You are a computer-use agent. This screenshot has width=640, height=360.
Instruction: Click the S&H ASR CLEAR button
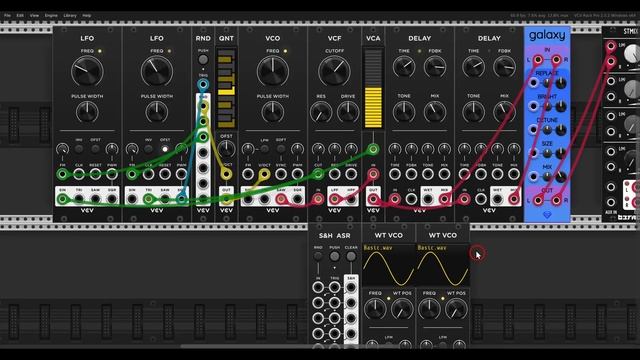351,256
